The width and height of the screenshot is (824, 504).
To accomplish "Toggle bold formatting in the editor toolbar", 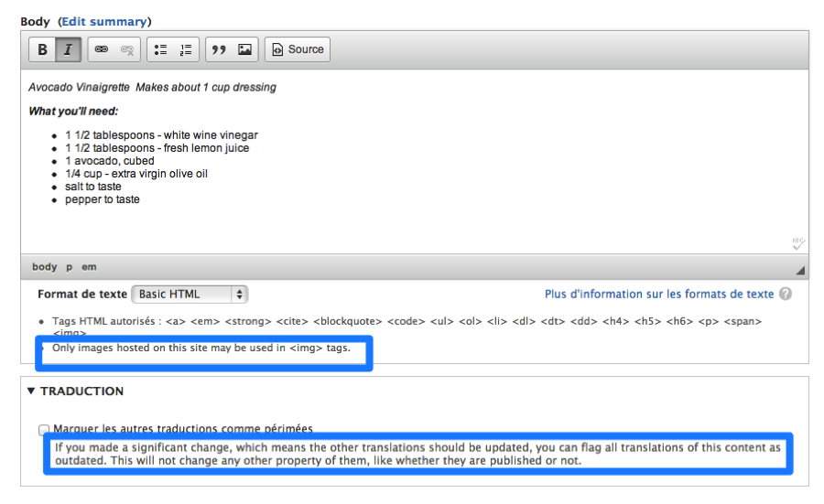I will tap(42, 49).
